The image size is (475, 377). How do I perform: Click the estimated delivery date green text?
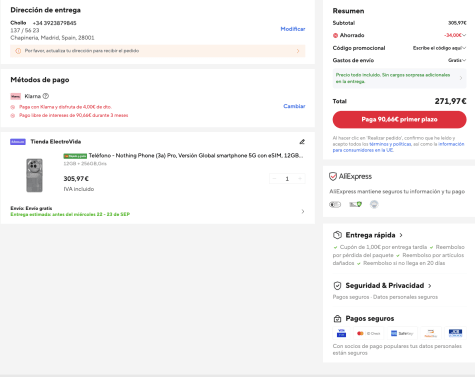(70, 214)
